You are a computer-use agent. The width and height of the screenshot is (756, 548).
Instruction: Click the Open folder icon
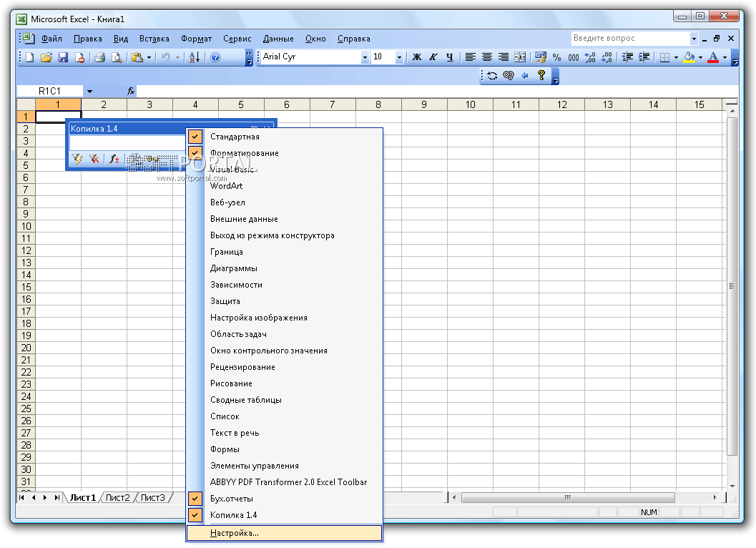(46, 57)
